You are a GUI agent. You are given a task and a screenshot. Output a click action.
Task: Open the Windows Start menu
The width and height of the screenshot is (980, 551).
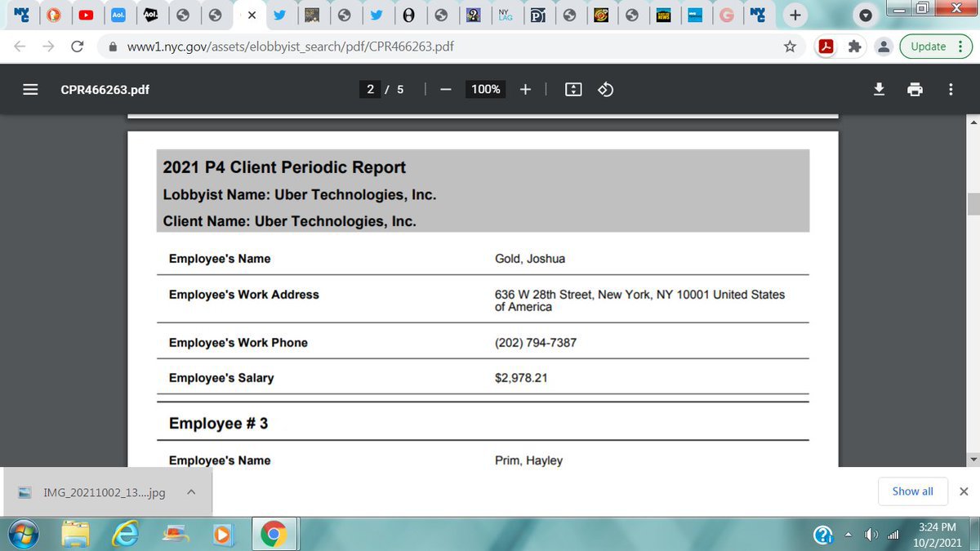[x=21, y=535]
